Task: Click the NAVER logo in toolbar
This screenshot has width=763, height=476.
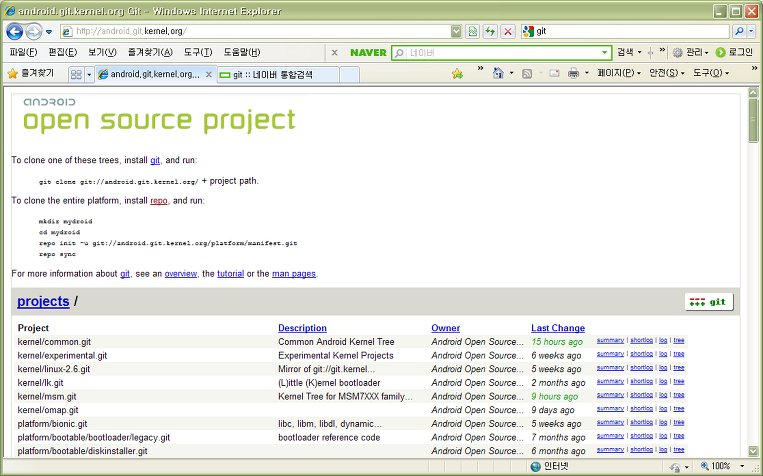Action: [x=368, y=53]
